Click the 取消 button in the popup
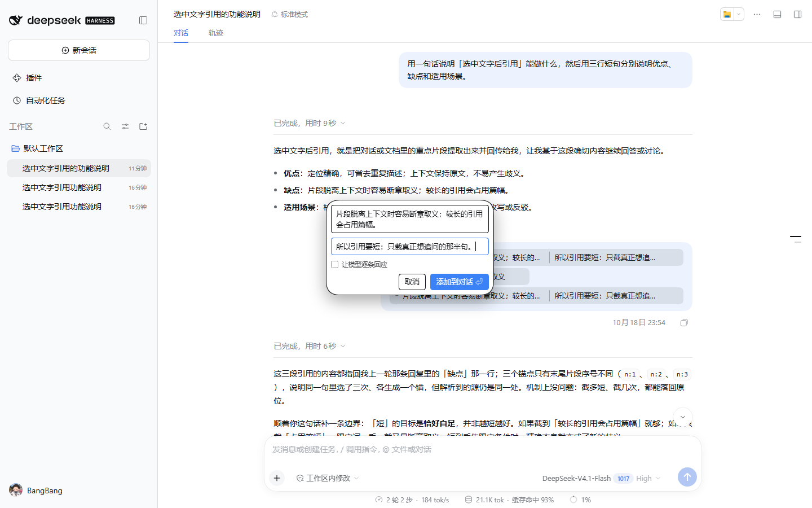The image size is (812, 508). pos(412,282)
